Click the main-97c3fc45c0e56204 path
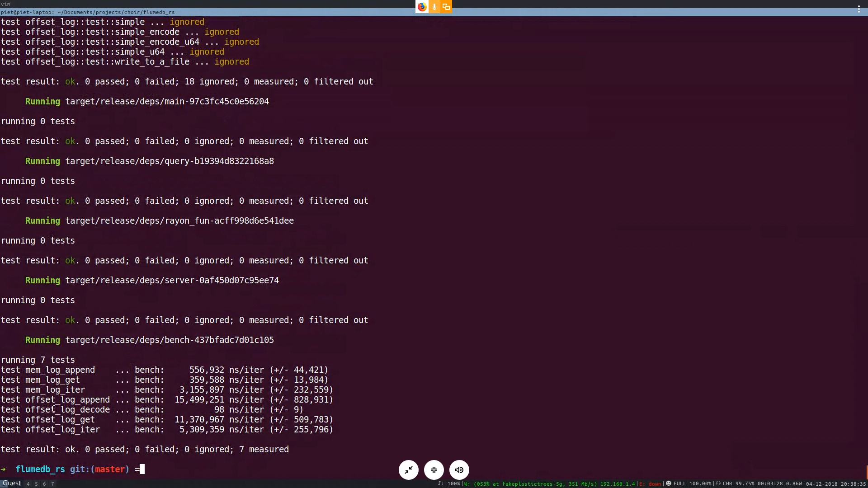 coord(167,102)
